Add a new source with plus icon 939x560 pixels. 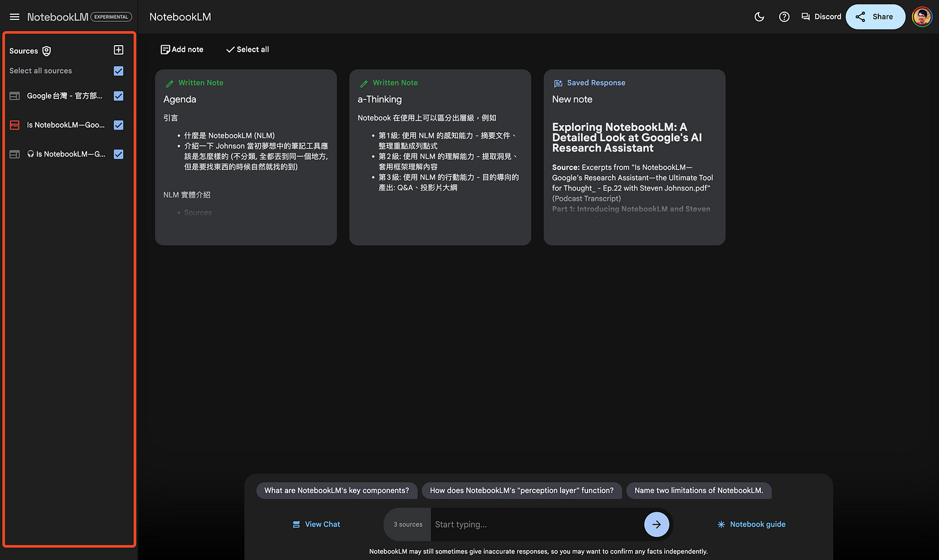pyautogui.click(x=119, y=50)
